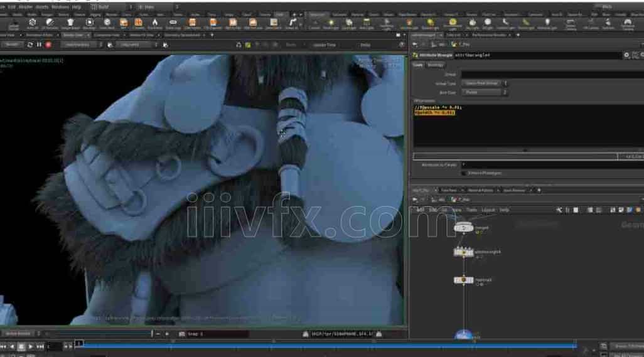Select the Volume Light shelf tool

pyautogui.click(x=409, y=24)
